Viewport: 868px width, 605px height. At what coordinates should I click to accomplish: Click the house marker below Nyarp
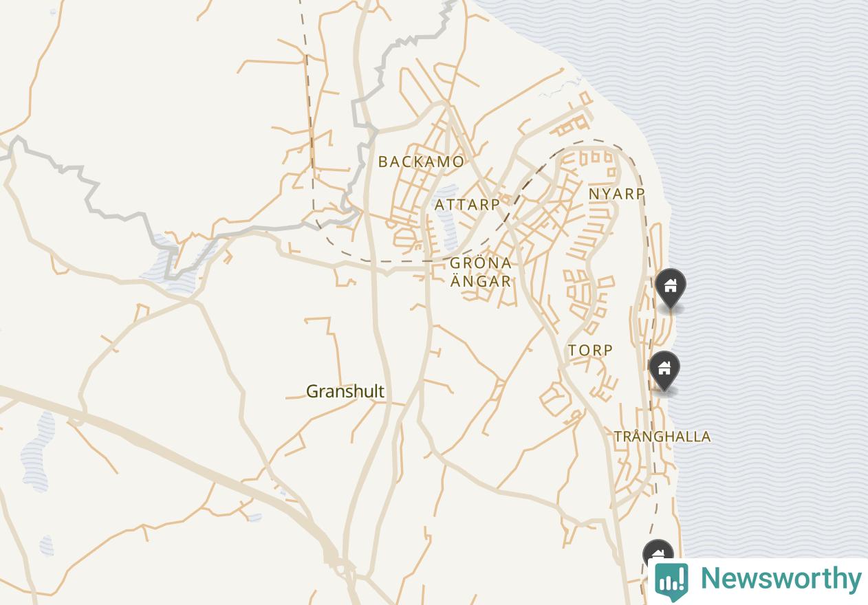tap(670, 288)
